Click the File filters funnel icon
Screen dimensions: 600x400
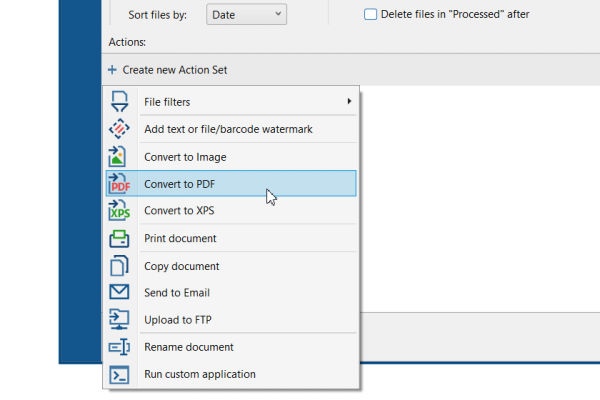coord(119,101)
